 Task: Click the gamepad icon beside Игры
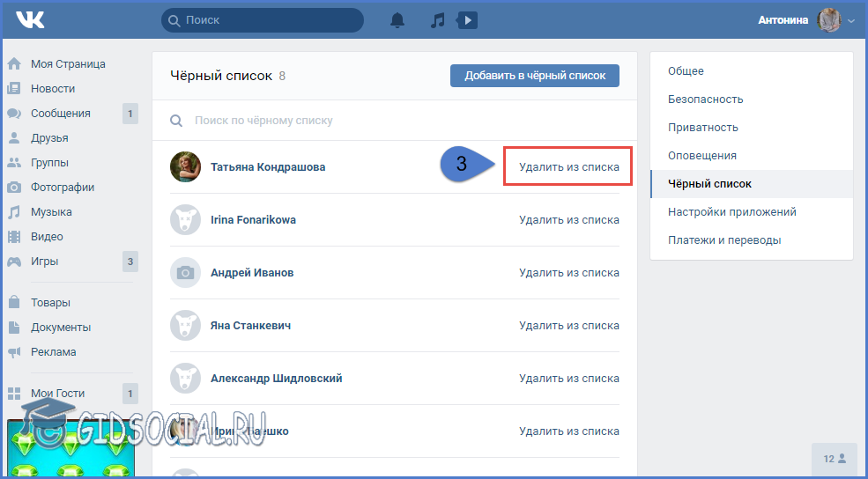coord(14,262)
